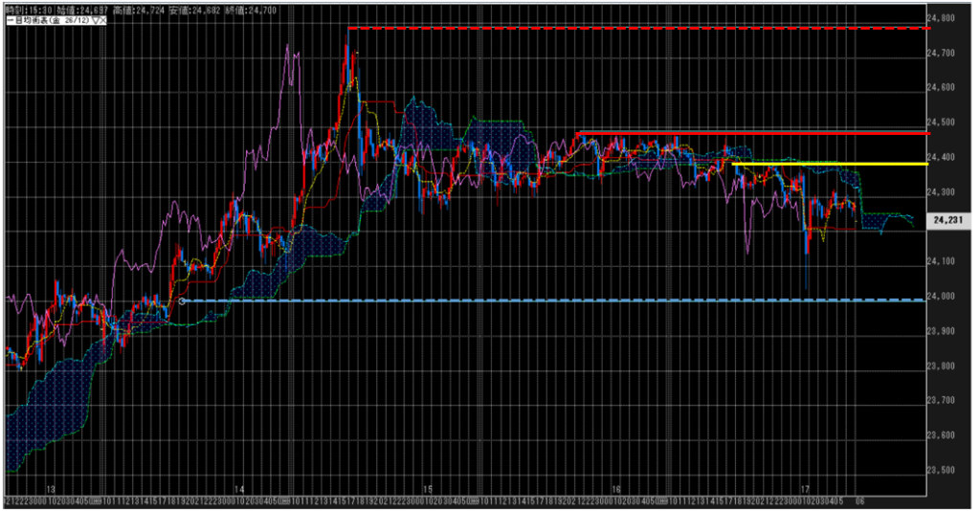
Task: Click the circle anchor on the blue dashed line
Action: pos(182,300)
